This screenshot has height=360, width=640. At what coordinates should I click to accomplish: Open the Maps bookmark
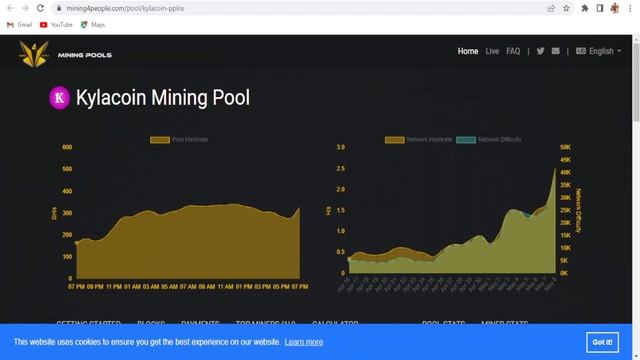pos(93,25)
